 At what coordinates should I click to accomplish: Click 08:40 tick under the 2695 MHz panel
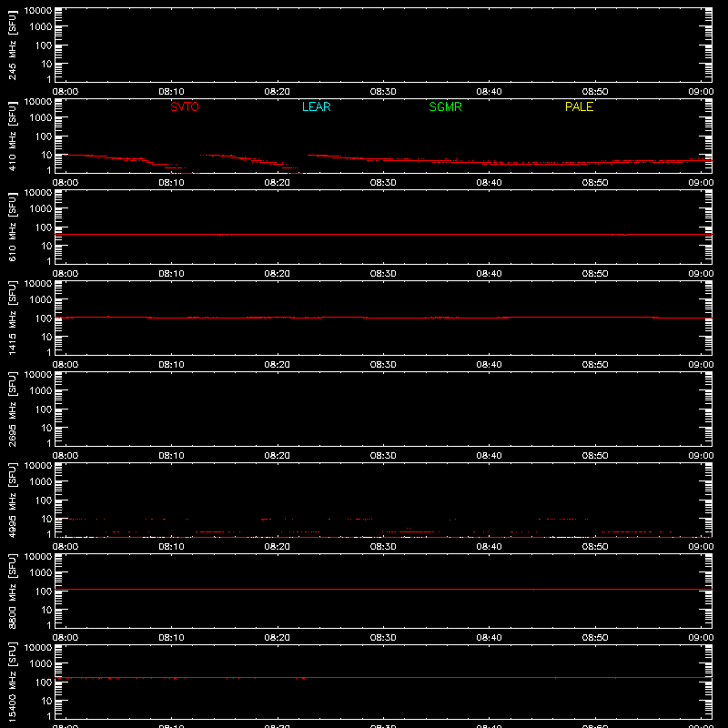coord(489,456)
